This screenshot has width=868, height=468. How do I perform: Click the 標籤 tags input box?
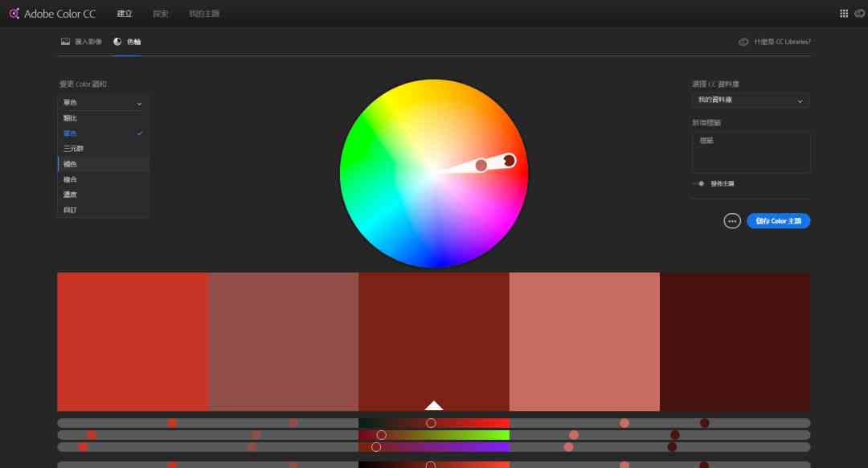(751, 152)
